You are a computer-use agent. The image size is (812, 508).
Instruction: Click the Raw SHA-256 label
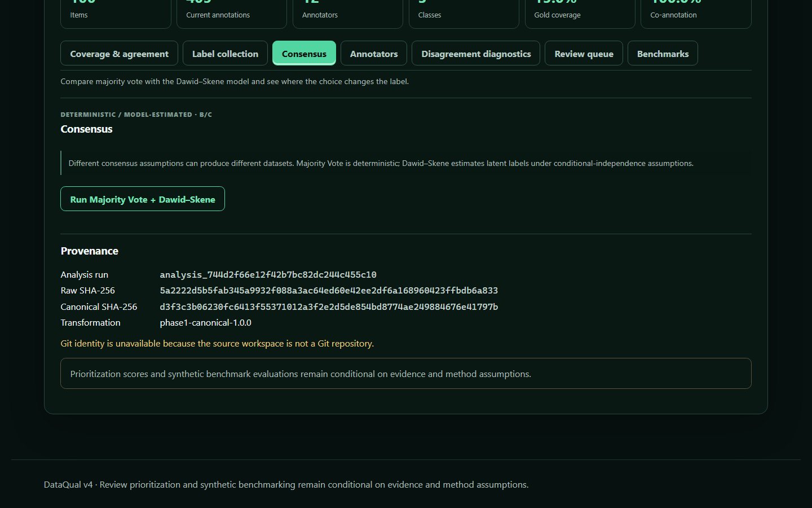87,291
